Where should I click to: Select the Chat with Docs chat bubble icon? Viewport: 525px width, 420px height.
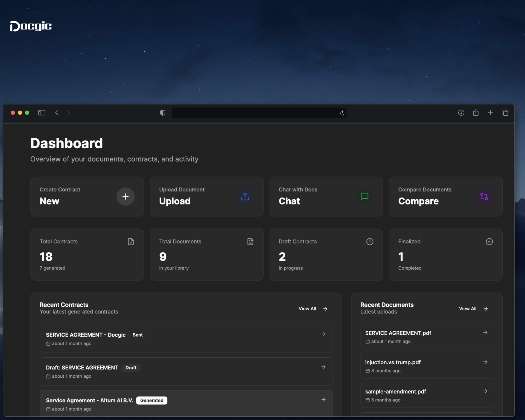pos(364,196)
